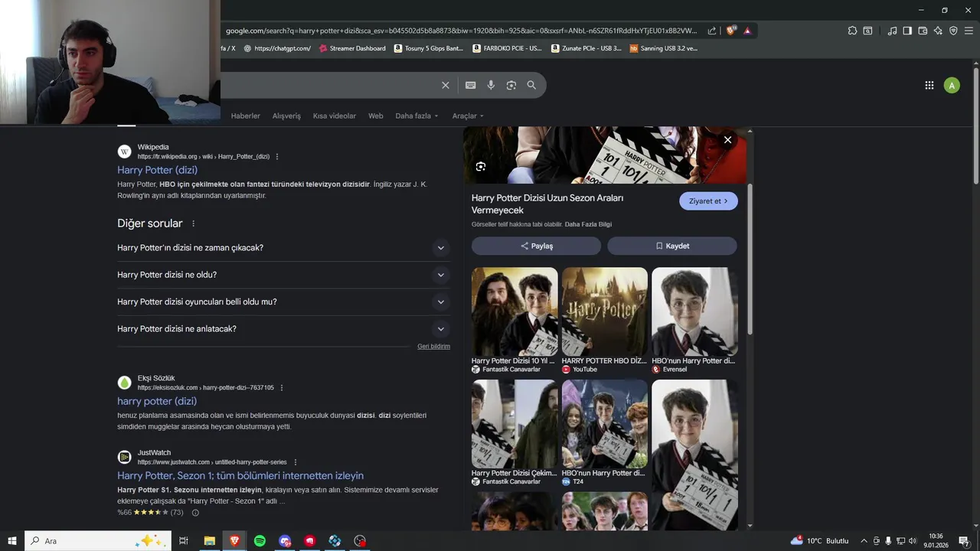
Task: Open the Araçlar dropdown
Action: coord(468,116)
